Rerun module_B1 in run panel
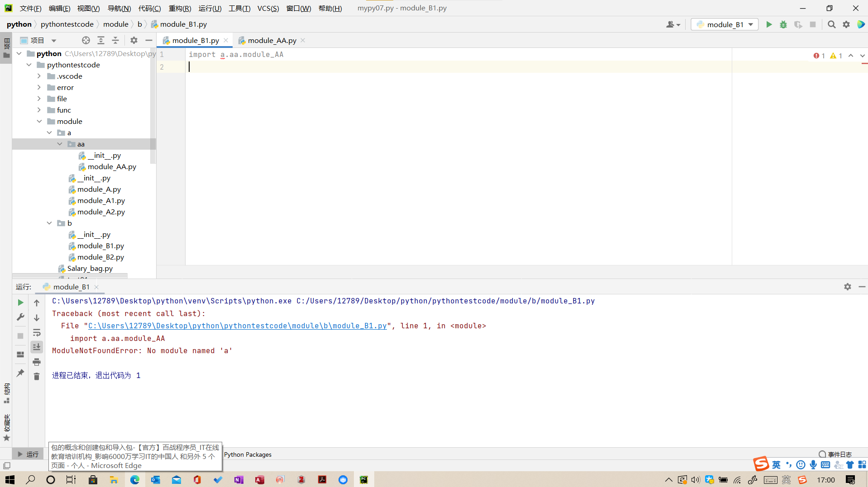868x487 pixels. (20, 303)
